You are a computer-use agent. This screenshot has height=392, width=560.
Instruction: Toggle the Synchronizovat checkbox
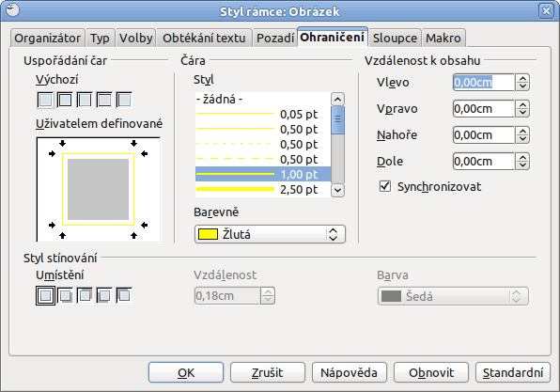(x=385, y=186)
